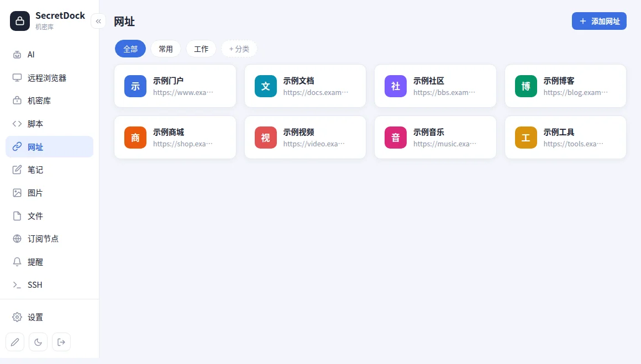Open the 图片 image icon

pos(17,193)
